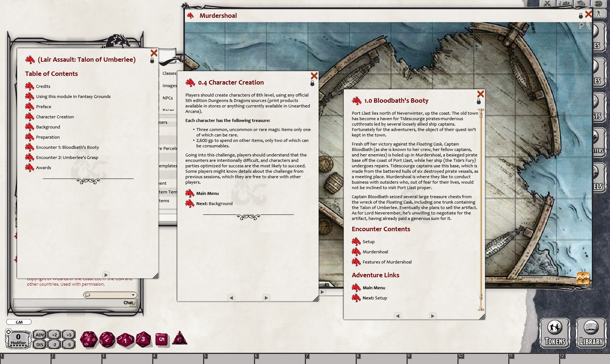610x364 pixels.
Task: Open 'Encounter 2: Umberlee's Grasp' from Table of Contents
Action: click(x=67, y=157)
